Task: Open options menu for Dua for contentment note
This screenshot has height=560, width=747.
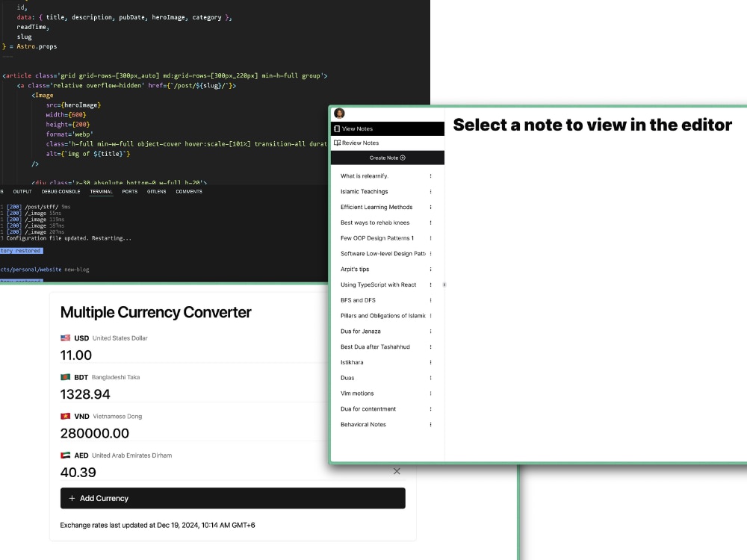Action: [431, 409]
